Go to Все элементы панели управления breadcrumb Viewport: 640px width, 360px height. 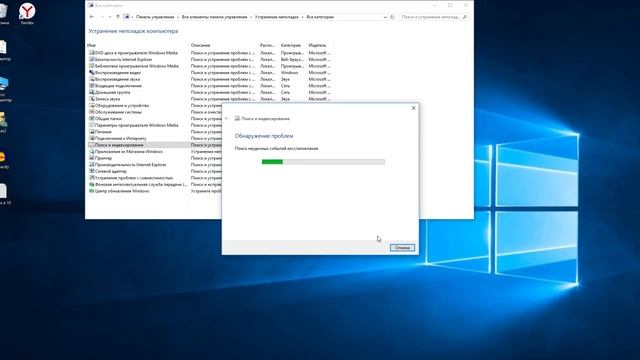click(x=214, y=17)
